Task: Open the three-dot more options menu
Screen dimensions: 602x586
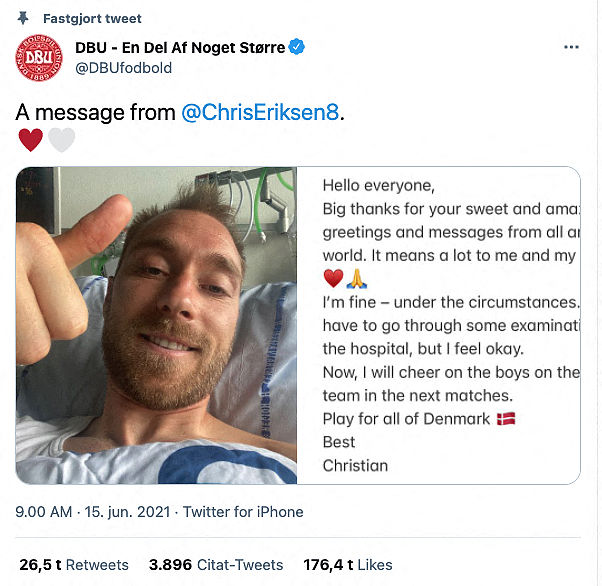Action: [571, 47]
